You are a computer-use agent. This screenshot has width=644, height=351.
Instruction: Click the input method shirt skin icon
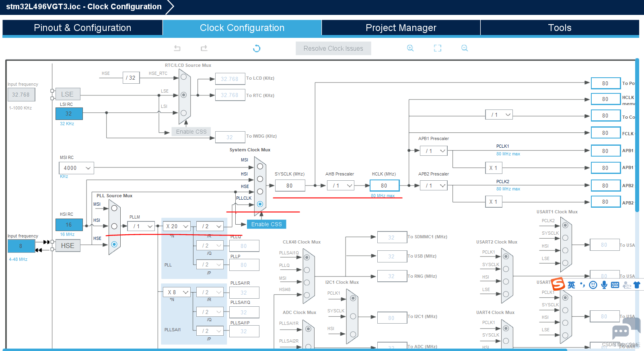point(637,285)
